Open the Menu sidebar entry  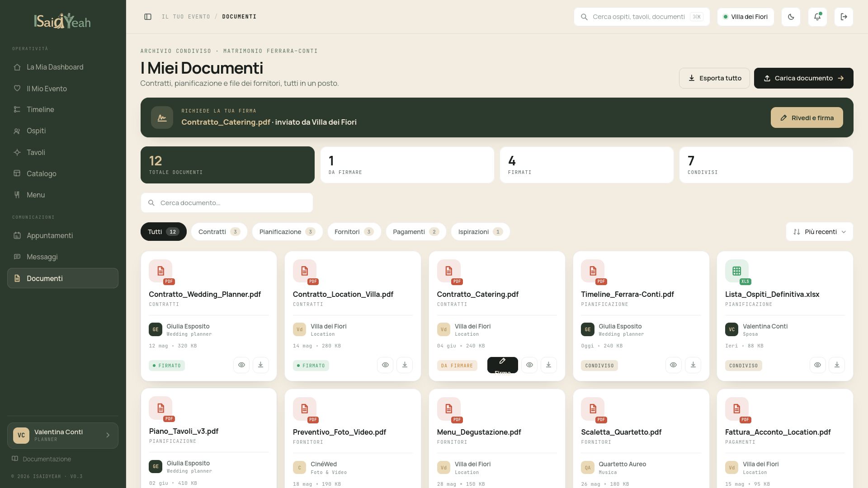point(63,195)
